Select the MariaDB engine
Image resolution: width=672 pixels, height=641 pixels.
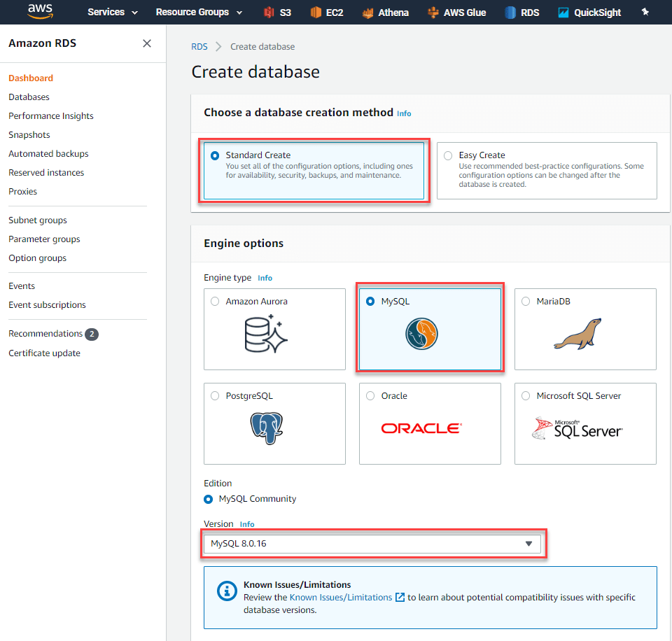(525, 301)
